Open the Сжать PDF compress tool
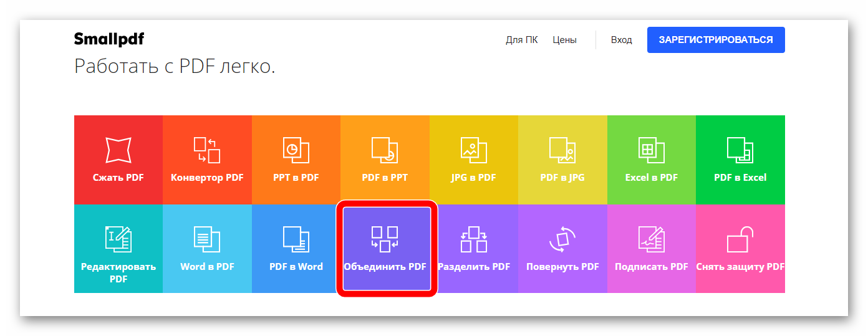This screenshot has width=868, height=336. [118, 160]
